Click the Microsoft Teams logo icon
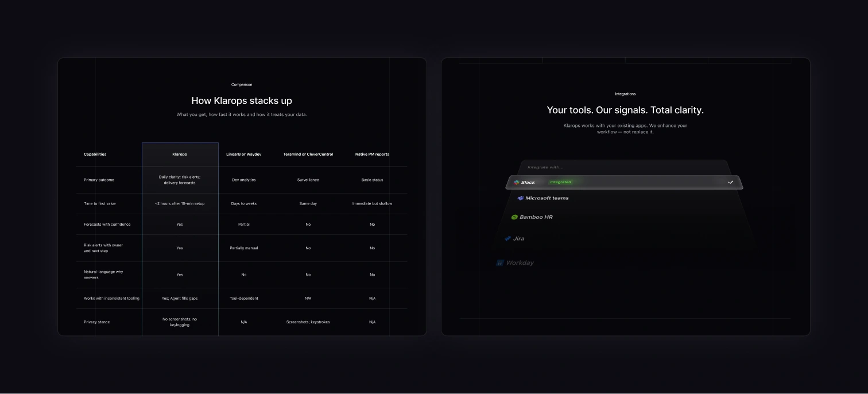 [x=520, y=198]
